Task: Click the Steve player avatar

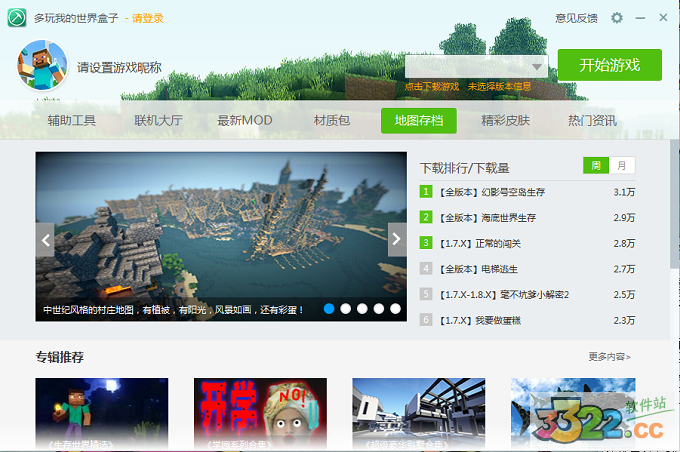Action: (x=42, y=66)
